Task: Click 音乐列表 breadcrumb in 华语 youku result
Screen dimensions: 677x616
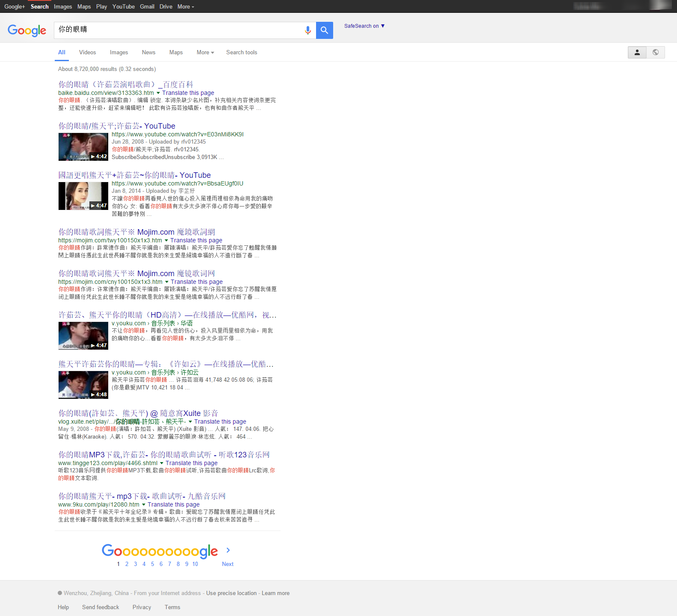Action: coord(163,323)
